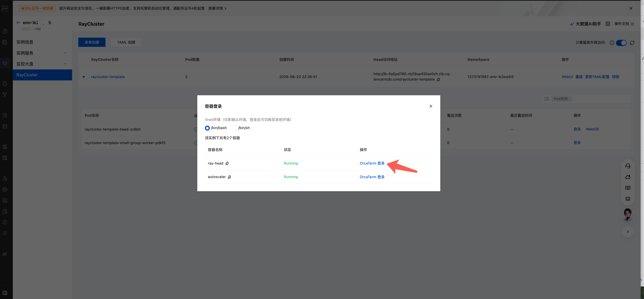Image resolution: width=644 pixels, height=299 pixels.
Task: Select the highlighted cube icon in the dark sidebar
Action: coord(5,63)
